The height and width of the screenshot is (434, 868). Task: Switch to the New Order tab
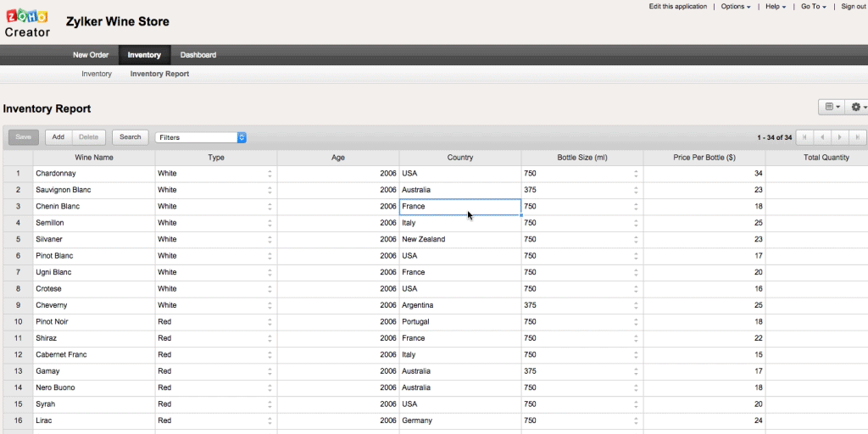(x=91, y=55)
